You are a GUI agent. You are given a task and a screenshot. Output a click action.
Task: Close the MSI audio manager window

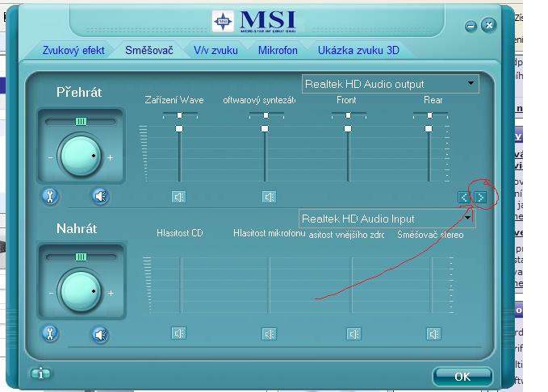[489, 25]
